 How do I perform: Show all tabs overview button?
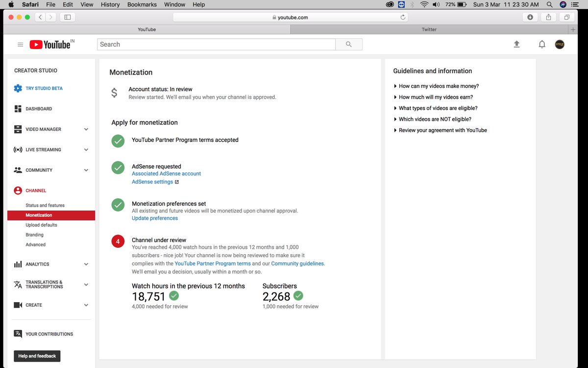(x=567, y=17)
